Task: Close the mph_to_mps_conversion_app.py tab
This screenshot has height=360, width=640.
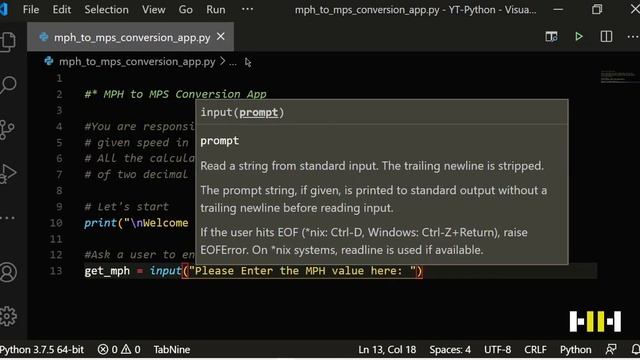Action: [x=221, y=37]
